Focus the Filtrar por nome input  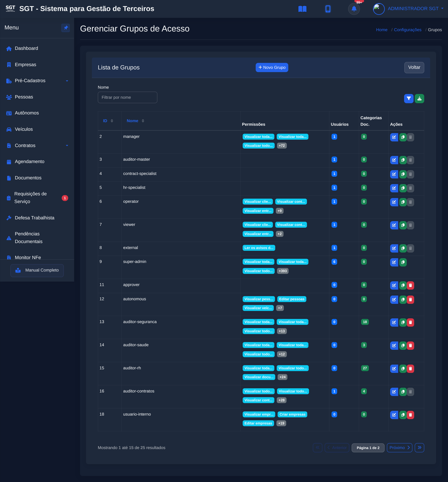[127, 97]
